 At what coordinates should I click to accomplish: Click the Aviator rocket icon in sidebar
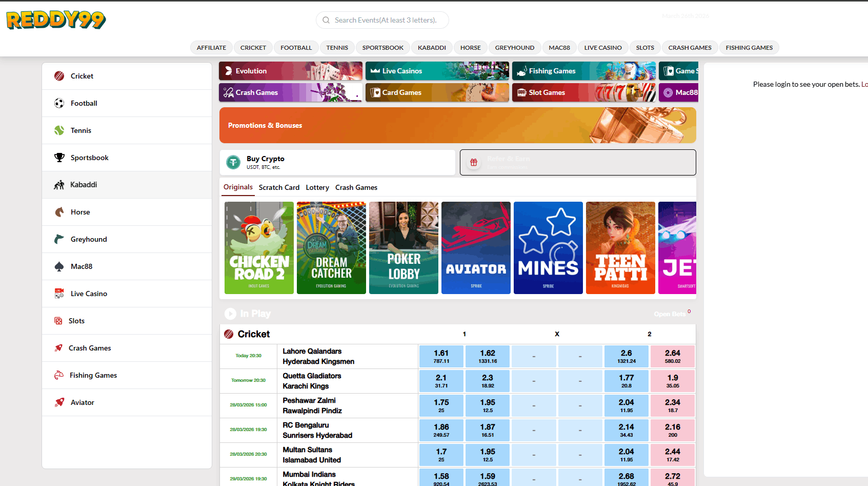pyautogui.click(x=59, y=402)
